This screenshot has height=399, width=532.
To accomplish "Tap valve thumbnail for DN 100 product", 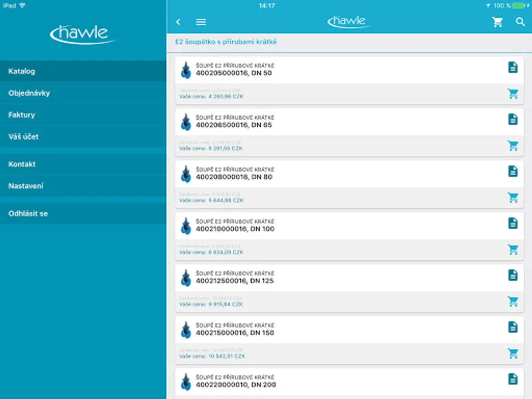I will [186, 226].
